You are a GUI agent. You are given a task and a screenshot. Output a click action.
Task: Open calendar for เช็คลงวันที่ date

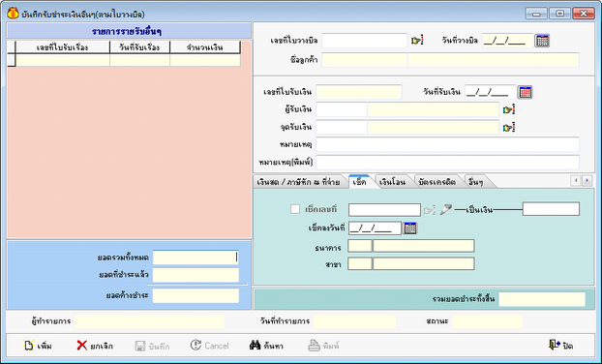[410, 228]
